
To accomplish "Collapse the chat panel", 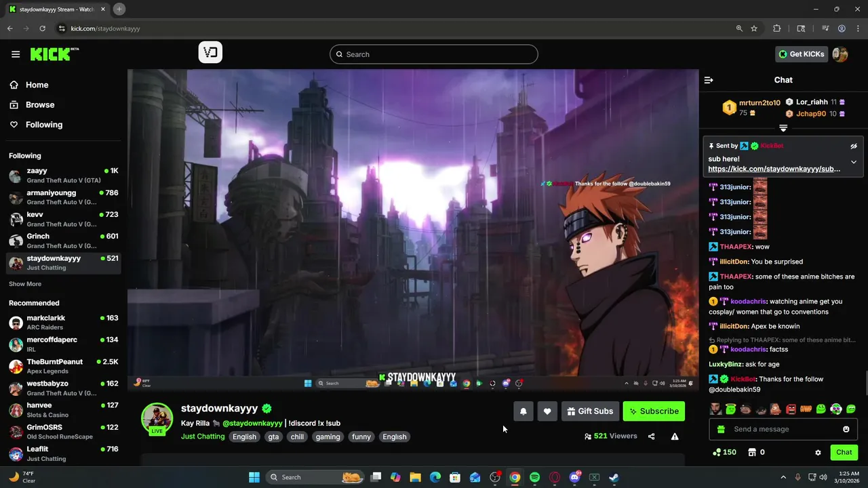I will (709, 80).
